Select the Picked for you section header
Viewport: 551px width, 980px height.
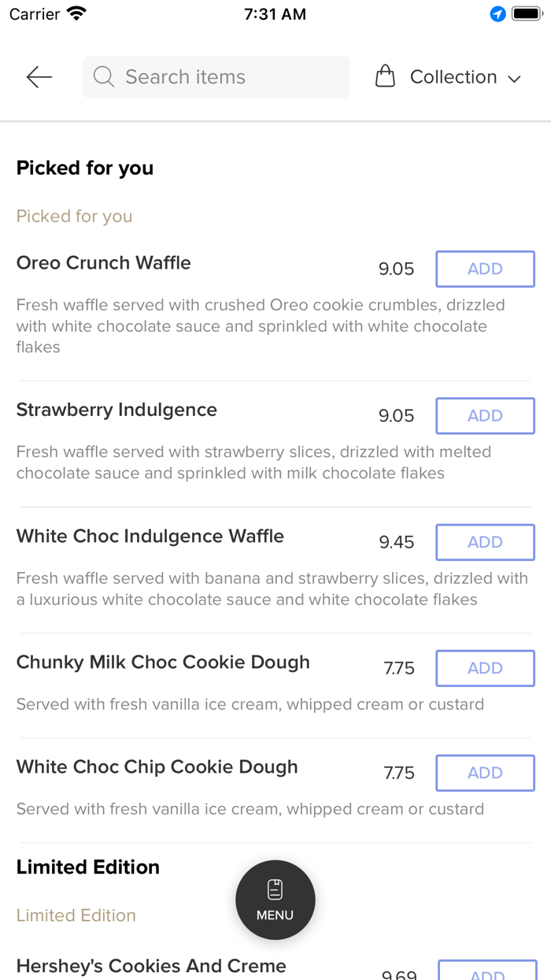[85, 168]
